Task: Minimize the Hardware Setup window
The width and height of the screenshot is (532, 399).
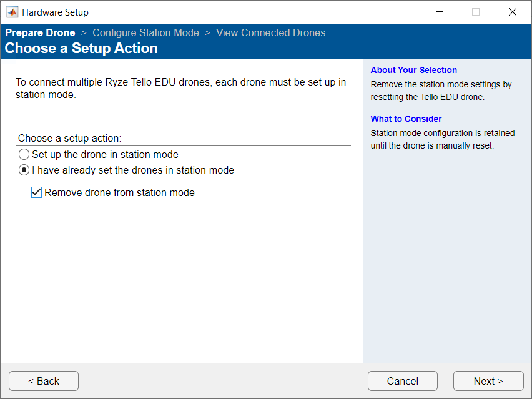Action: pos(439,11)
